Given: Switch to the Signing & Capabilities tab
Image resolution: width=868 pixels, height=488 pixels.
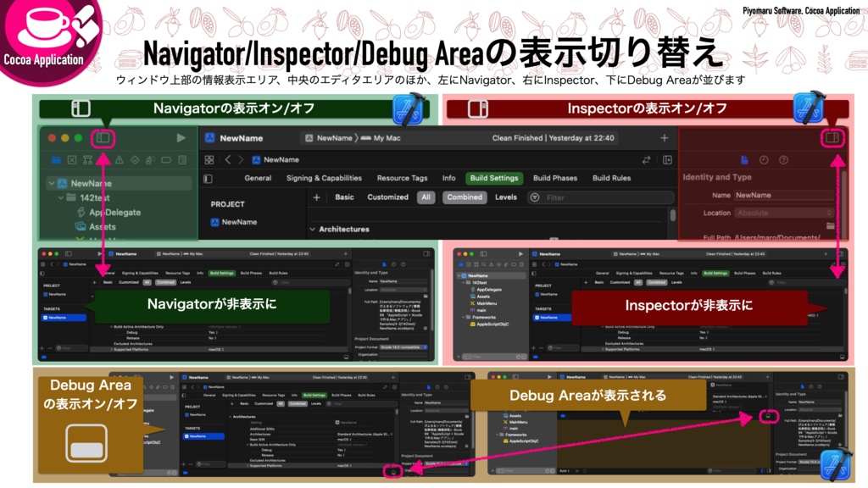Looking at the screenshot, I should coord(324,178).
